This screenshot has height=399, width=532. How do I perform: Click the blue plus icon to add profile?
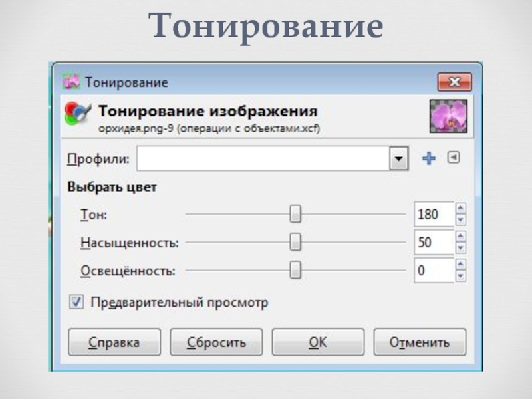click(429, 159)
